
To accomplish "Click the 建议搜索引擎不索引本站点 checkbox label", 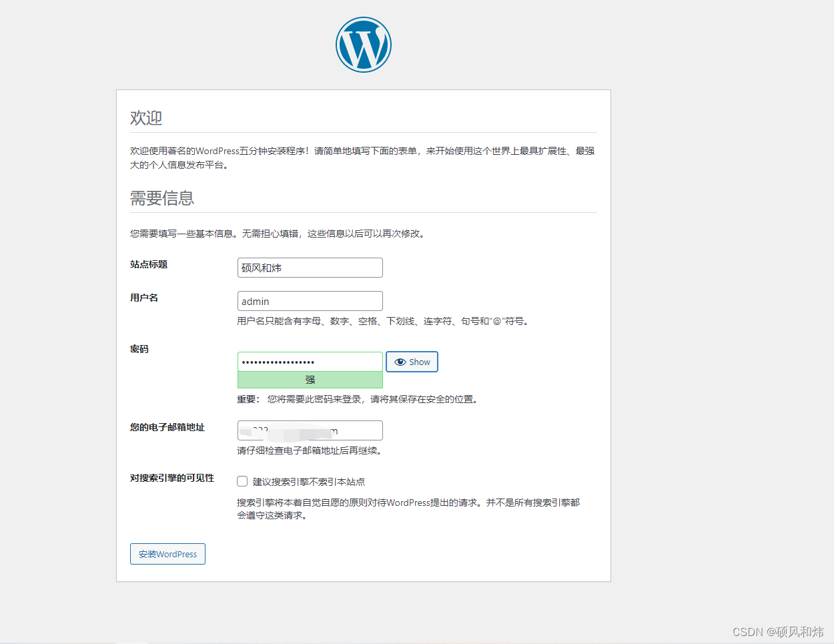I will click(x=309, y=482).
